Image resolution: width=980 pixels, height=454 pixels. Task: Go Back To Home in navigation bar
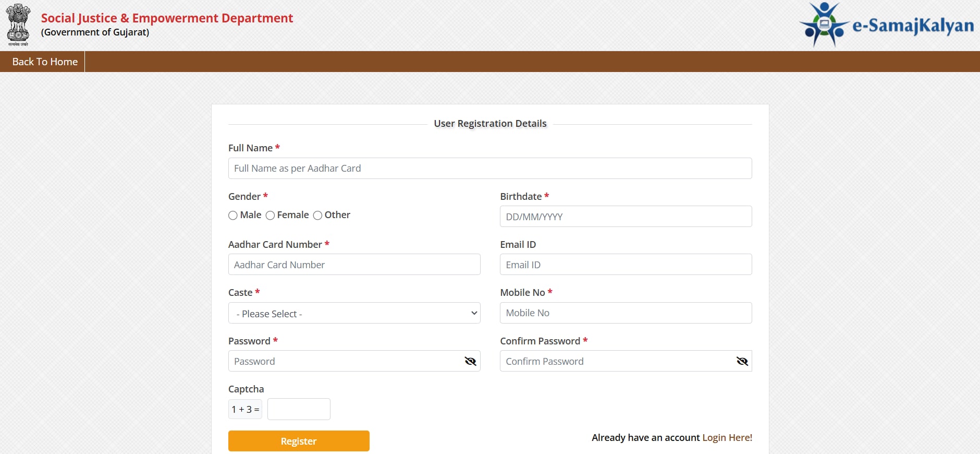[x=45, y=62]
